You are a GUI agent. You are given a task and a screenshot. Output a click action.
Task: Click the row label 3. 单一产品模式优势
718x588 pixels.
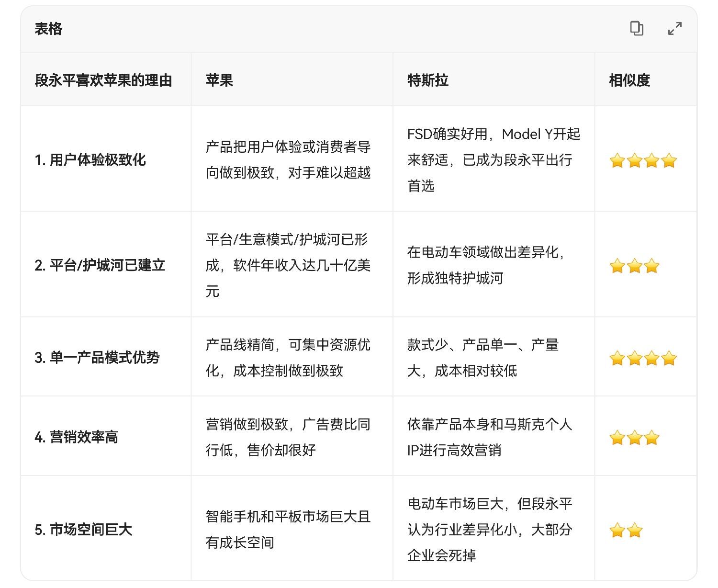click(97, 358)
